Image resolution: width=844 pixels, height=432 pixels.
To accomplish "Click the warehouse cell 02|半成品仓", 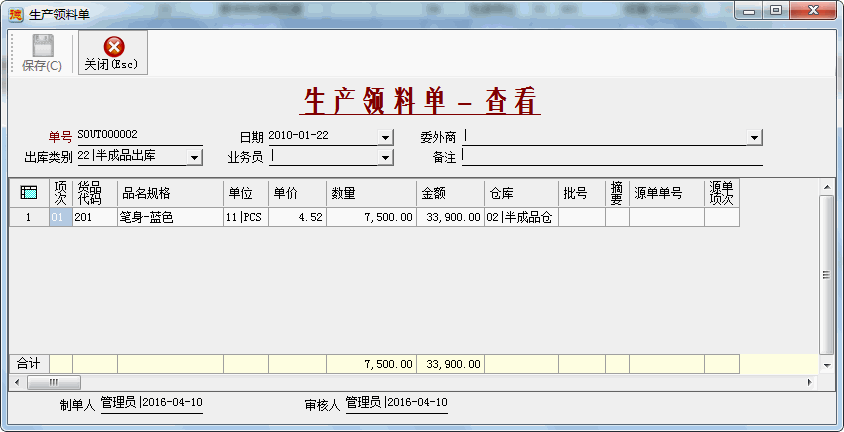I will pyautogui.click(x=522, y=217).
